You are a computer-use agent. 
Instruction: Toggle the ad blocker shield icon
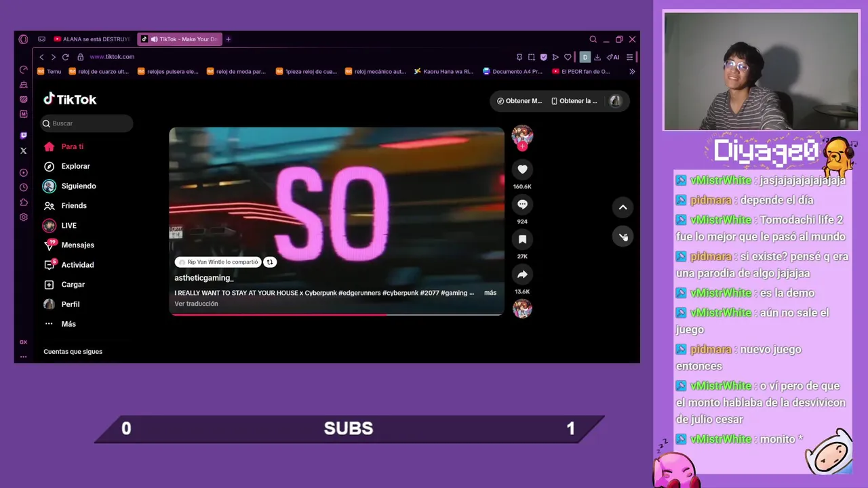(543, 57)
